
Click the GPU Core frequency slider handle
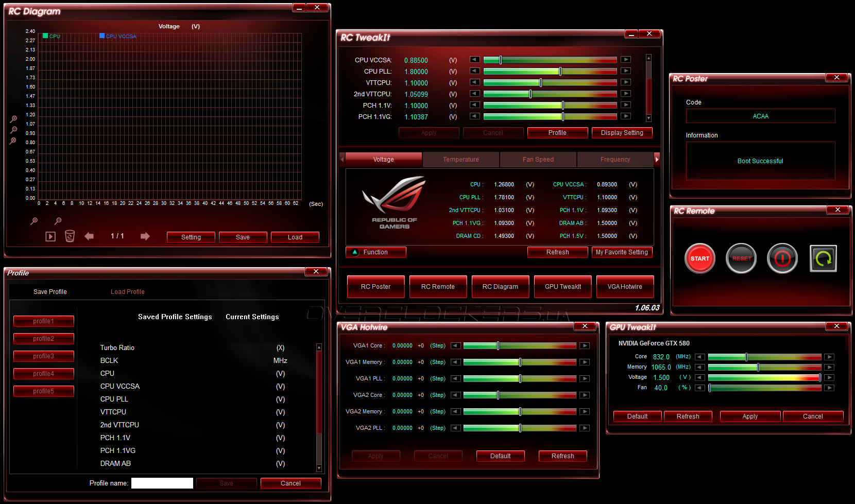tap(746, 357)
